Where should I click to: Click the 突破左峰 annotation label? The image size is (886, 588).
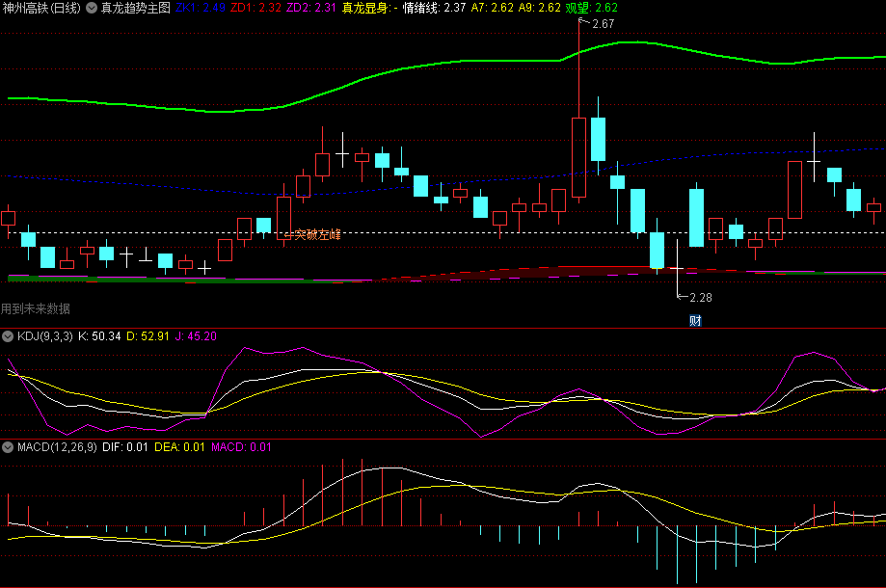point(317,234)
